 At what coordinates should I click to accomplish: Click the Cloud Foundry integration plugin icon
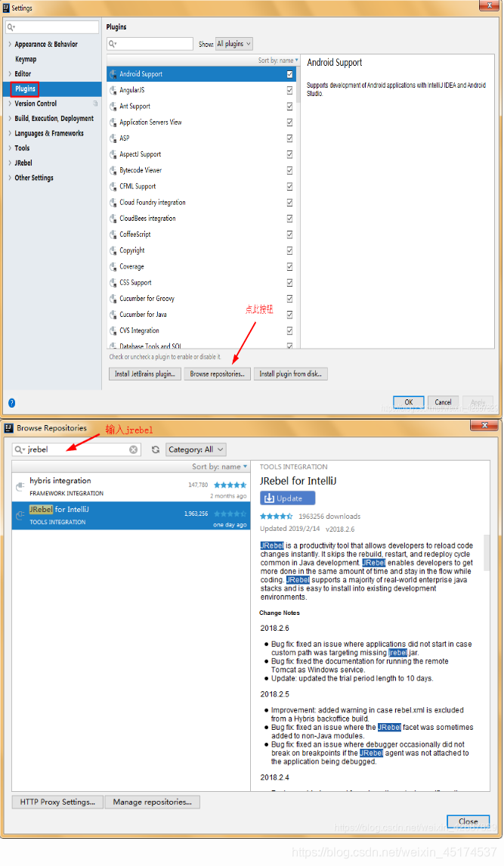(113, 202)
